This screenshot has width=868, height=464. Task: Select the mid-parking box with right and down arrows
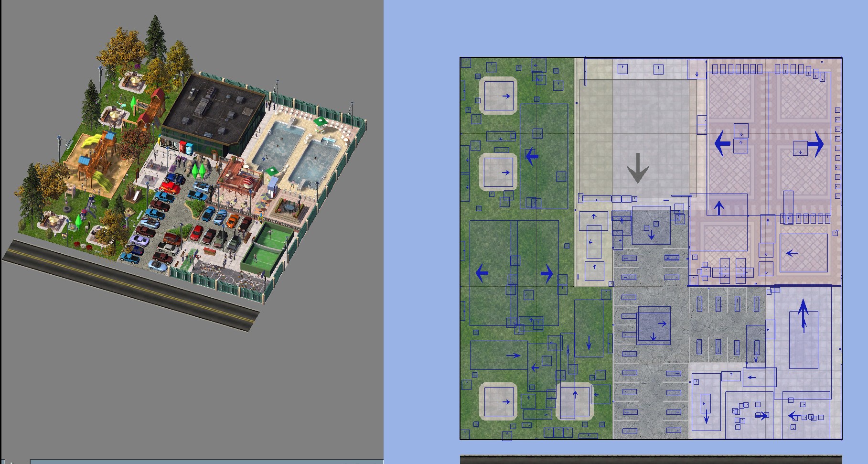(x=654, y=326)
